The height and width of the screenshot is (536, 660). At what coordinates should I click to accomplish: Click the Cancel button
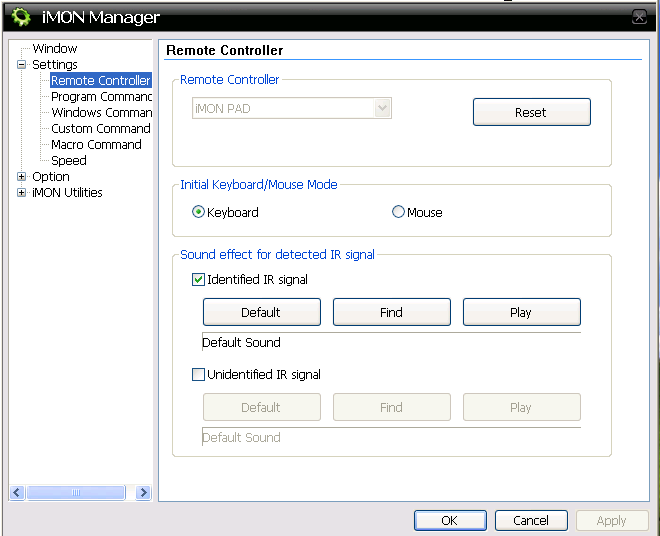click(531, 520)
